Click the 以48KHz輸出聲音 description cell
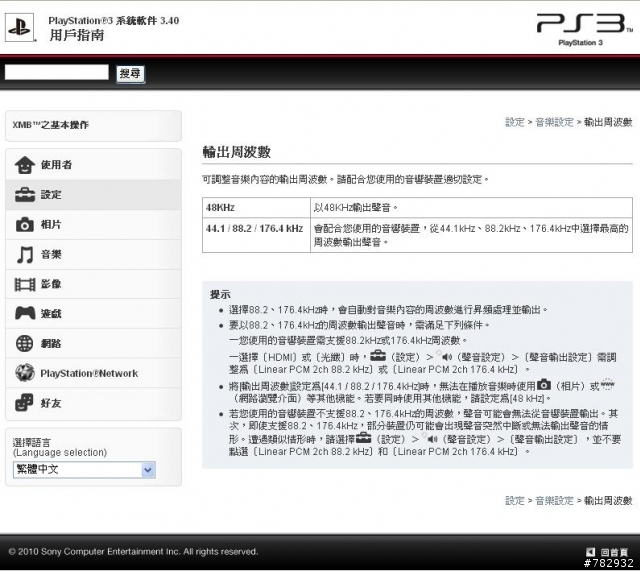The width and height of the screenshot is (640, 571). (471, 208)
